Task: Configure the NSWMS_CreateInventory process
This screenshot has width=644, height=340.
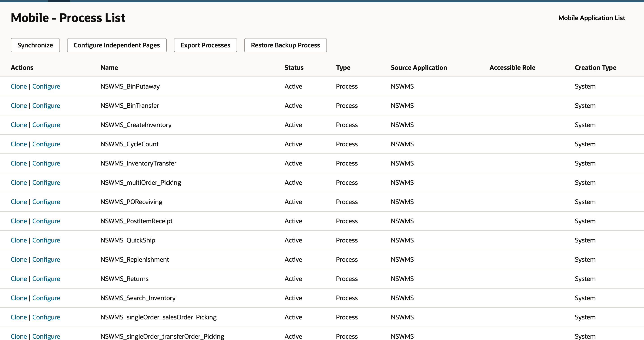Action: [x=46, y=125]
